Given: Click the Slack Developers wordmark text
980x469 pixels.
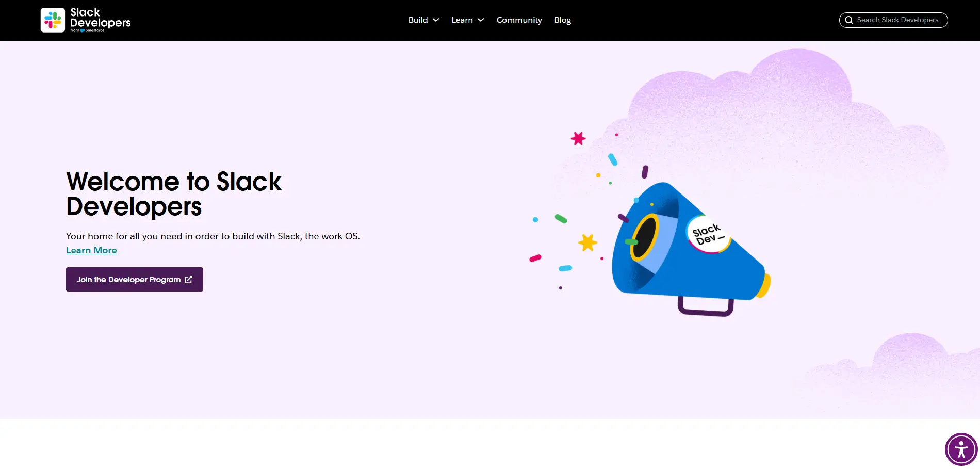Looking at the screenshot, I should pos(100,20).
